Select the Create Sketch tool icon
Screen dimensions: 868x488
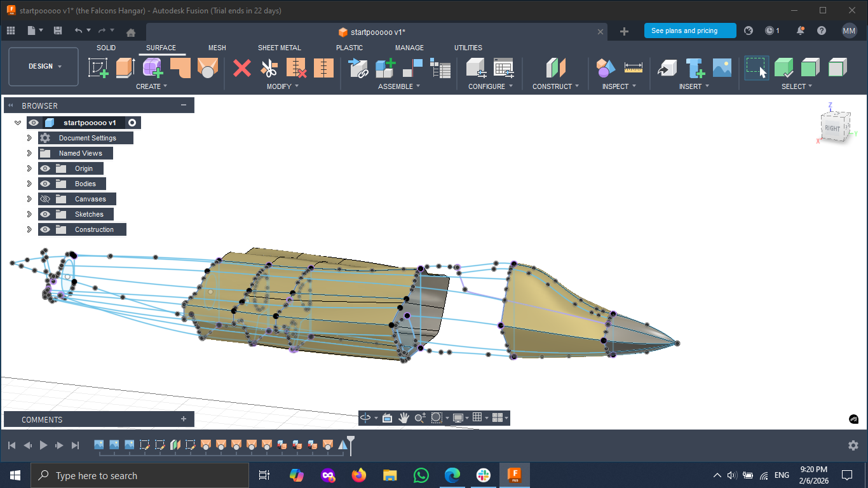pos(98,67)
